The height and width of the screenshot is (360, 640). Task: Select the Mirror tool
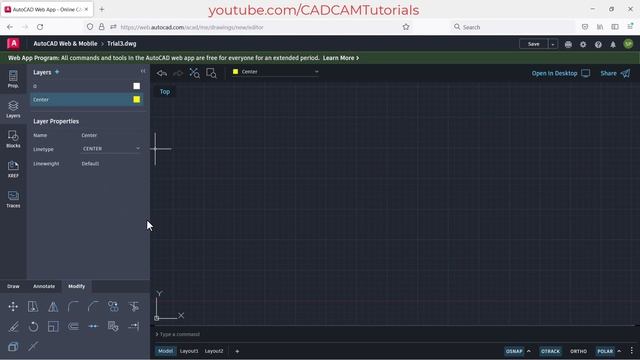[53, 307]
